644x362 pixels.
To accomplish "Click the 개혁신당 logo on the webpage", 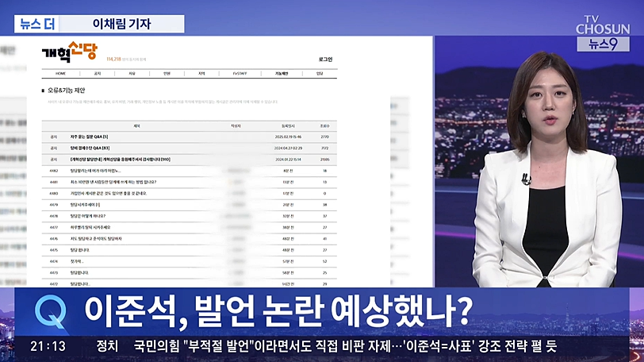I will coord(70,52).
